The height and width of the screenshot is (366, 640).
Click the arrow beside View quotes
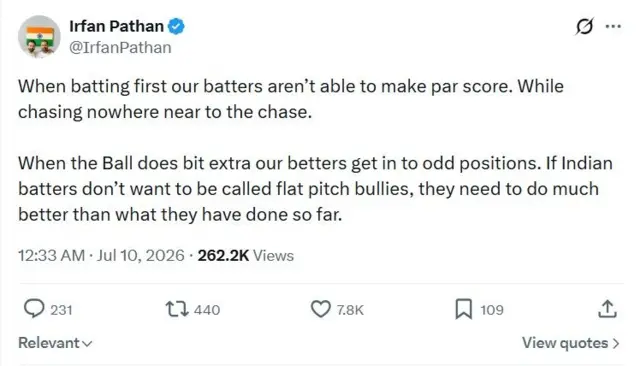coord(616,344)
